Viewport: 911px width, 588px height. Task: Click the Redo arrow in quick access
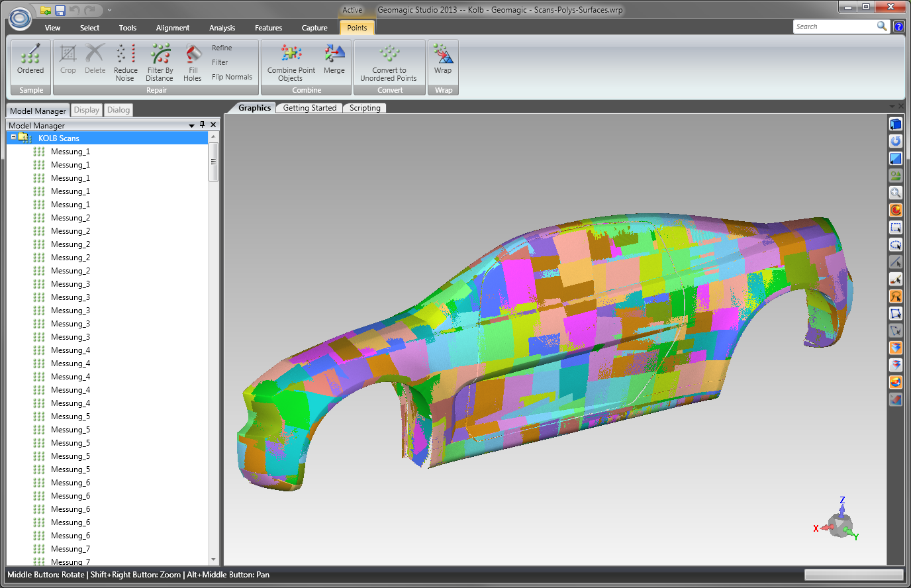[x=90, y=11]
